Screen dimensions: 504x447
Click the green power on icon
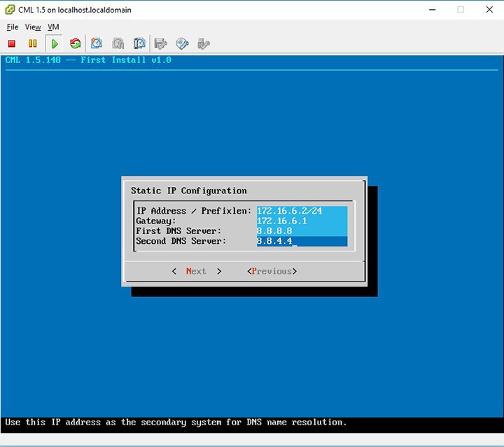pyautogui.click(x=55, y=43)
